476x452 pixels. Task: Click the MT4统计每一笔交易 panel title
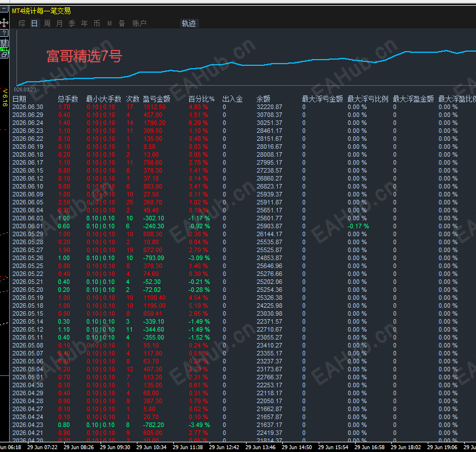(41, 11)
